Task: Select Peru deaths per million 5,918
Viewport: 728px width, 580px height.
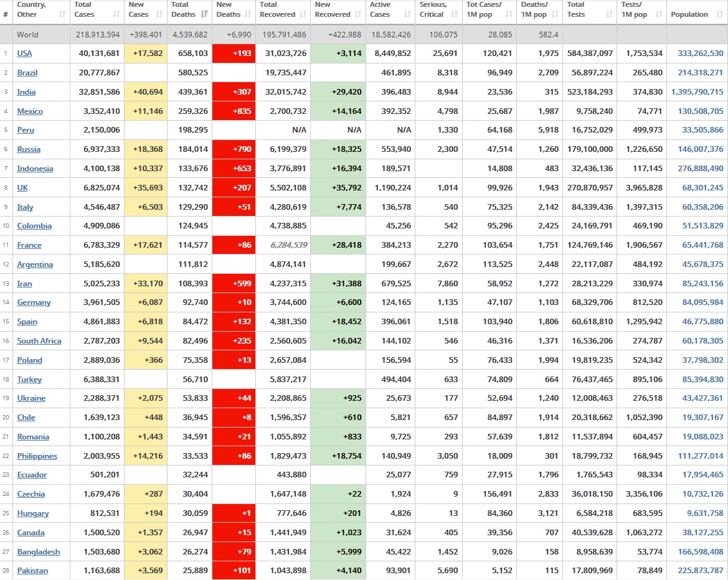Action: [x=548, y=130]
